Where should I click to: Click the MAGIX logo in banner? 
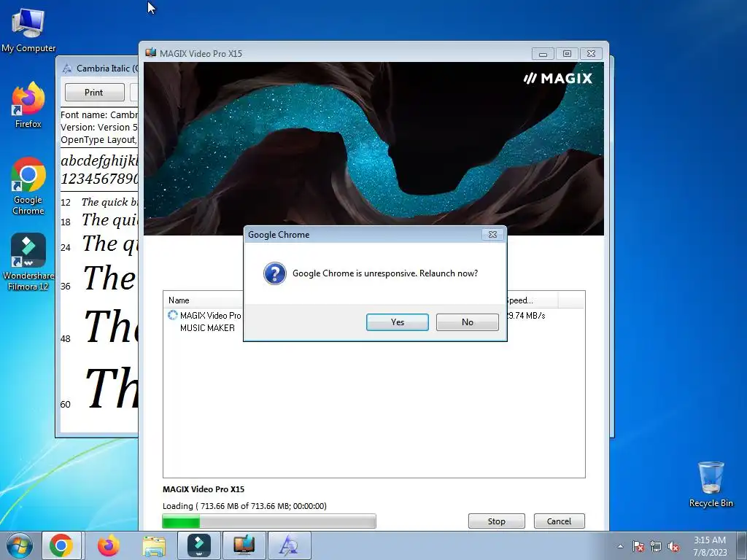tap(558, 78)
